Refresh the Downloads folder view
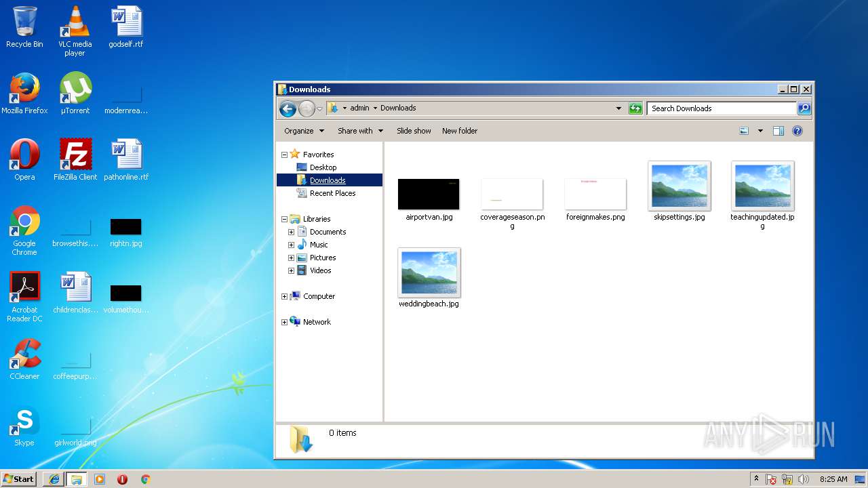Image resolution: width=868 pixels, height=488 pixels. pos(635,108)
